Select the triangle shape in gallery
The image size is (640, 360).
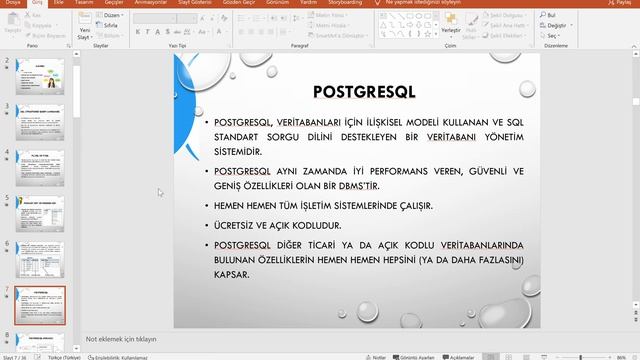(x=383, y=25)
